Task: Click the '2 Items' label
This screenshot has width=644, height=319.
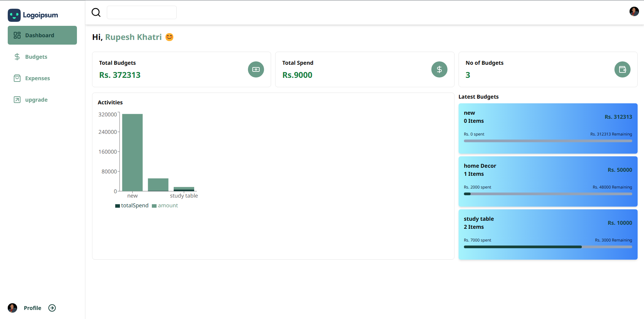Action: (x=474, y=227)
